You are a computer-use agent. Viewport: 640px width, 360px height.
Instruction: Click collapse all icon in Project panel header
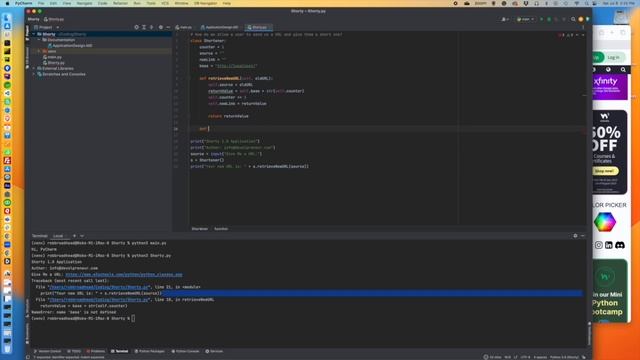pos(151,27)
